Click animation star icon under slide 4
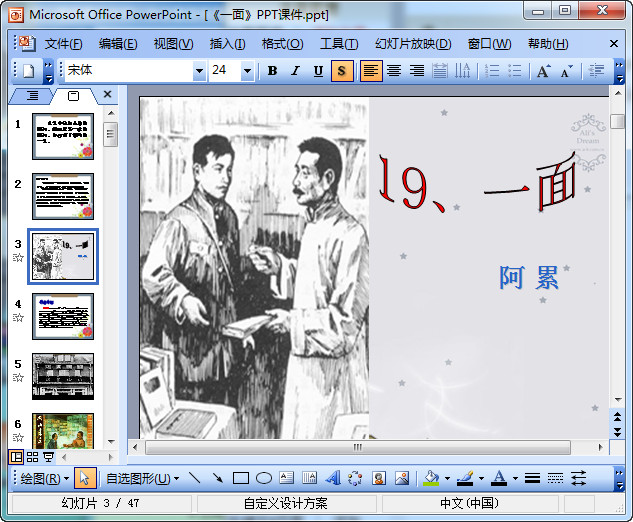 pyautogui.click(x=18, y=318)
